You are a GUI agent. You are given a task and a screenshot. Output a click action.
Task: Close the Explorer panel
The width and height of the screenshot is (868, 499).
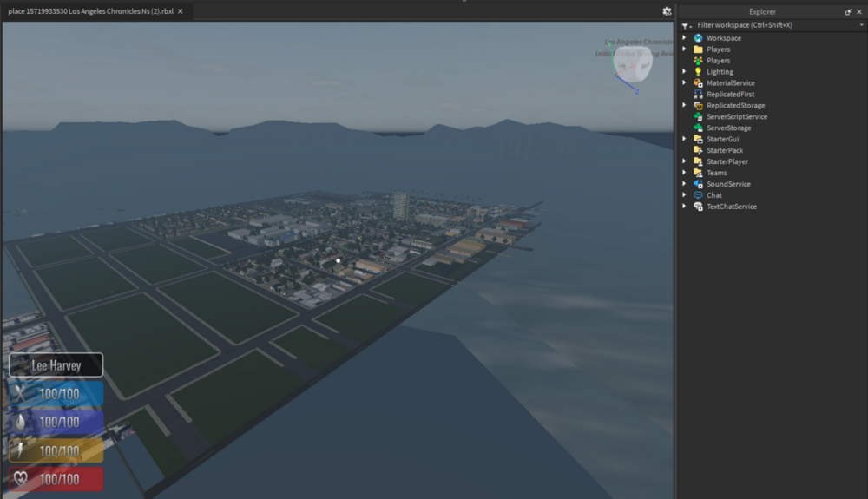[x=859, y=11]
